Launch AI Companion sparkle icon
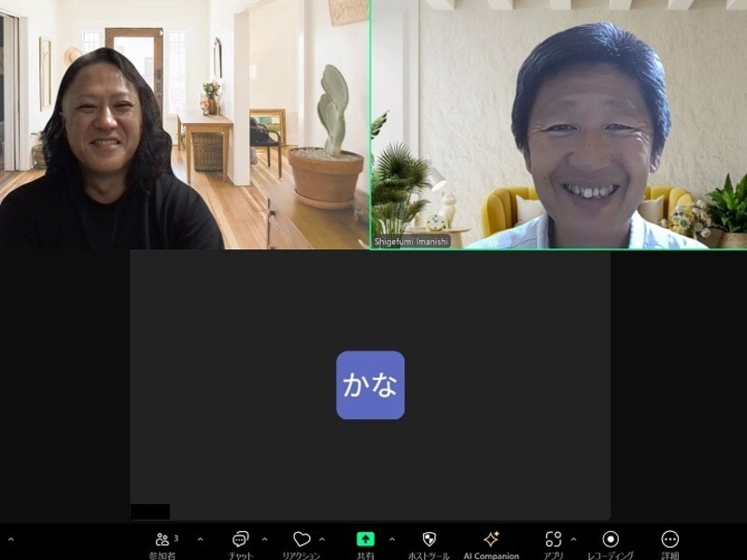Viewport: 747px width, 560px height. [491, 540]
